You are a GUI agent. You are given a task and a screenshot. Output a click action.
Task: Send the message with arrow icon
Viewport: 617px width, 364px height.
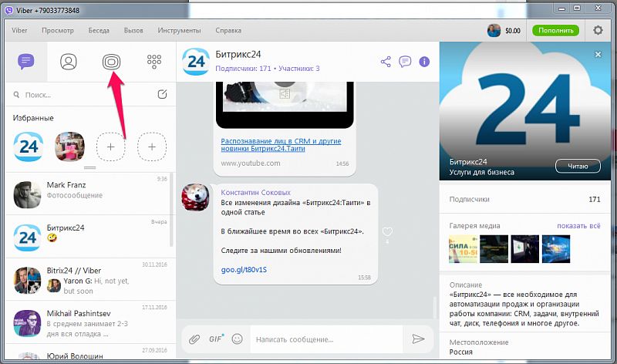[418, 339]
